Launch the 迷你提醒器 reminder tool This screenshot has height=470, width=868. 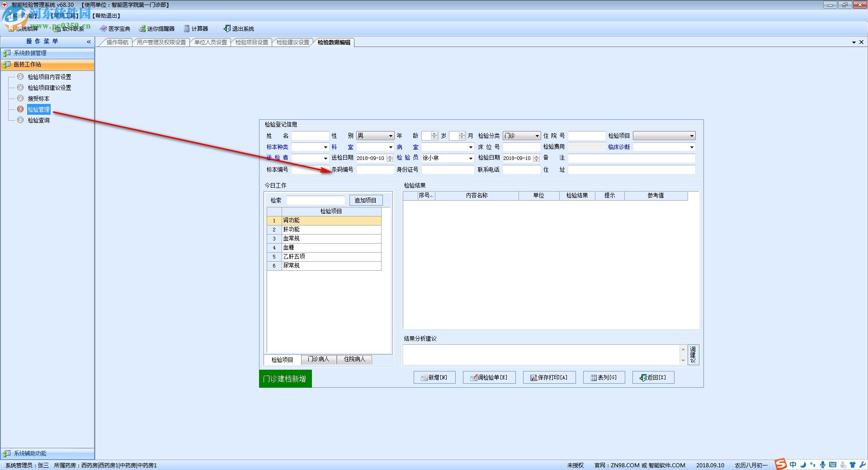tap(156, 28)
